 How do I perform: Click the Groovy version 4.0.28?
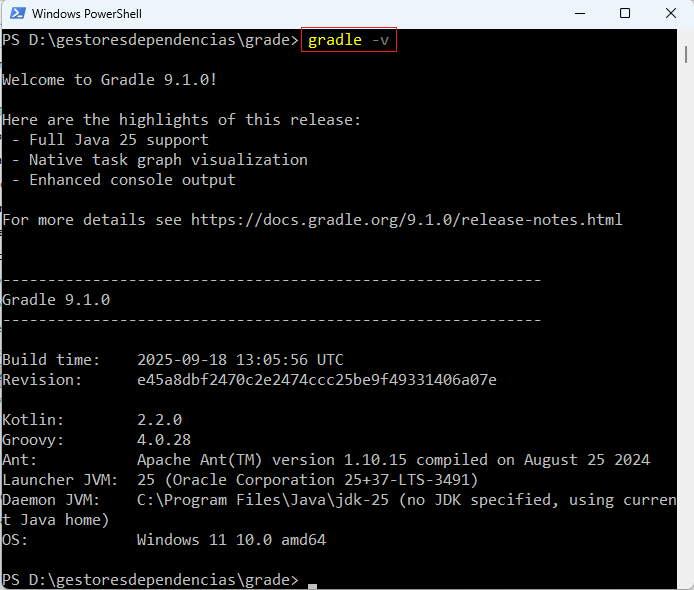pos(163,440)
